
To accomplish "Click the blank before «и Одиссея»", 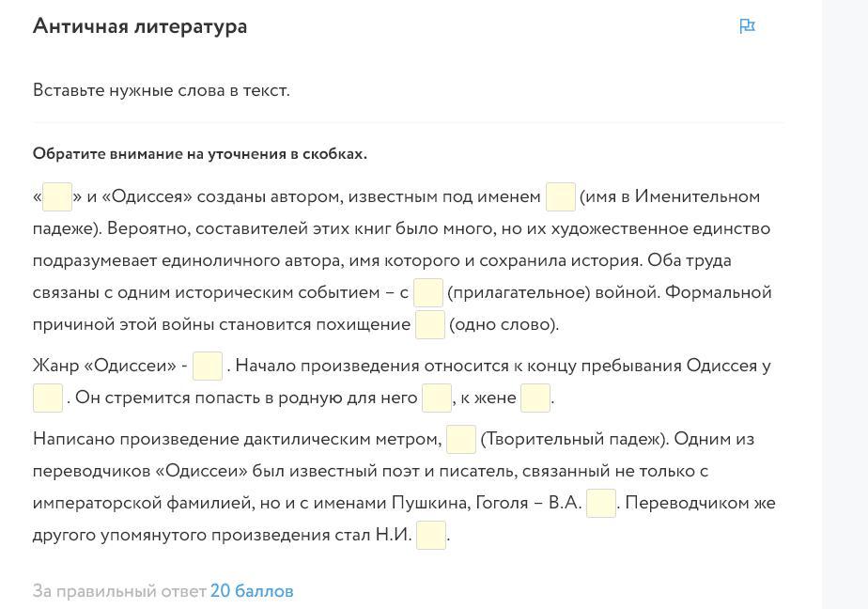I will [57, 197].
